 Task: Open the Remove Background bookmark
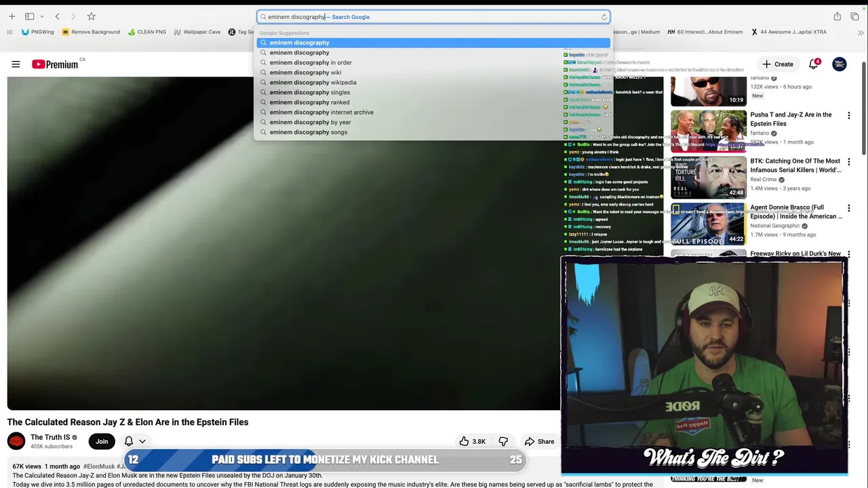coord(91,32)
